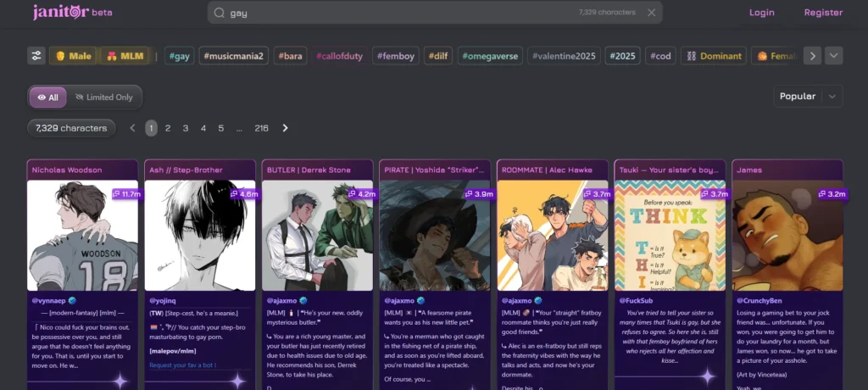Click the Butler Derrek Stone thumbnail
Viewport: 868px width, 390px height.
pos(317,236)
